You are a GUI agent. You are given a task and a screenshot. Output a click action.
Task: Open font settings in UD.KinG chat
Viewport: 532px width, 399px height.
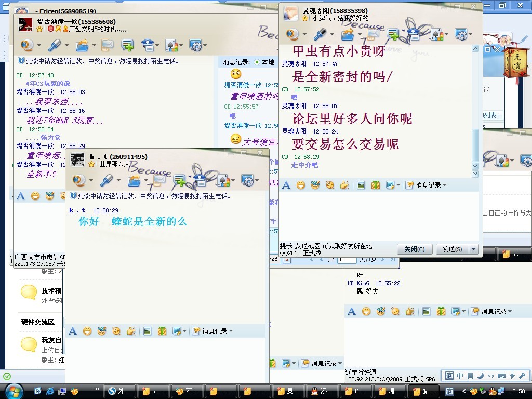pos(352,312)
